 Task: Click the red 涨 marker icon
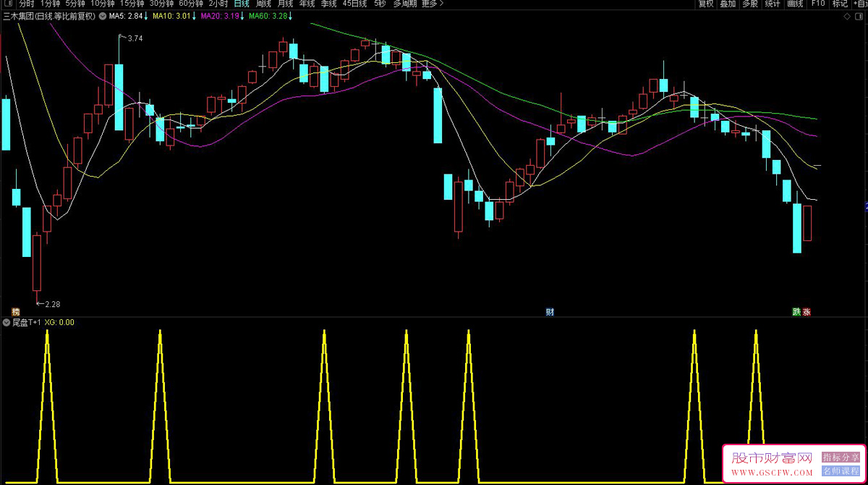pyautogui.click(x=807, y=312)
